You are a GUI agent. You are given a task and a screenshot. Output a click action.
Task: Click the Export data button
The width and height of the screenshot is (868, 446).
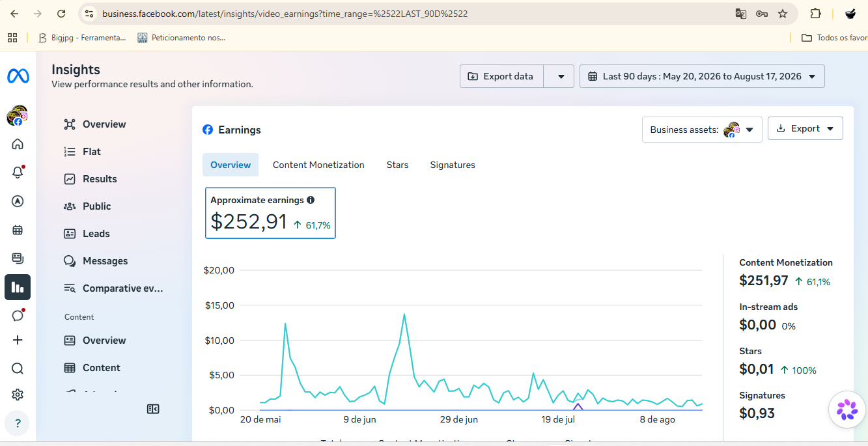coord(501,76)
